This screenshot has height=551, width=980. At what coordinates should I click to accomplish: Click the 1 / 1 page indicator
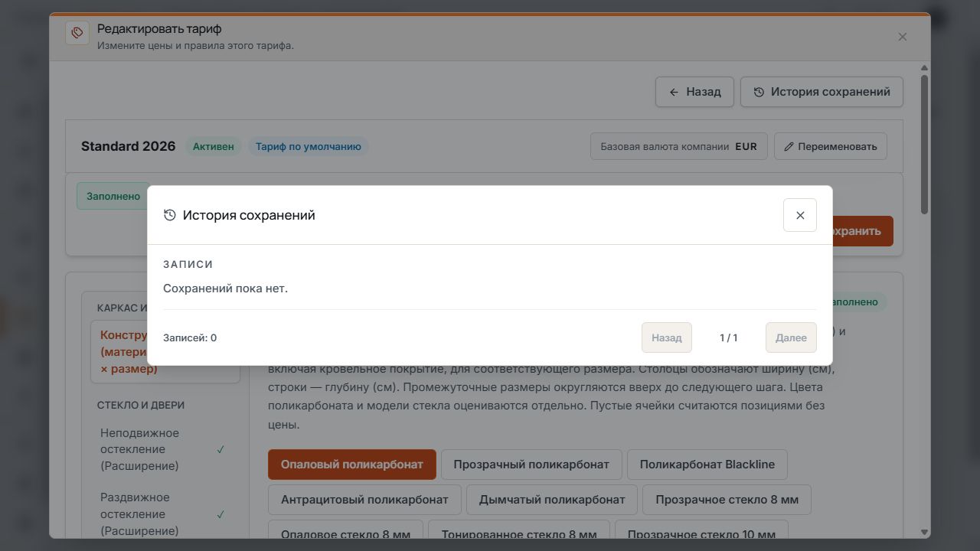click(729, 337)
